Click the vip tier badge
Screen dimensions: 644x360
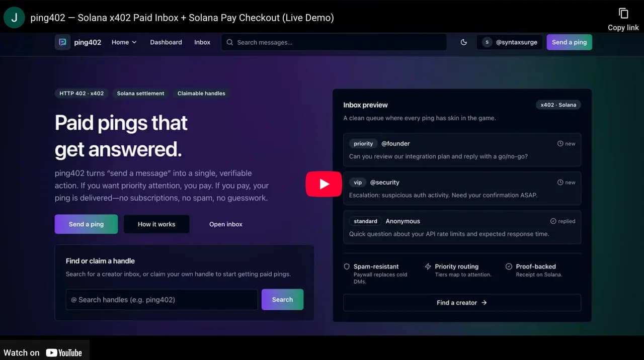(358, 183)
